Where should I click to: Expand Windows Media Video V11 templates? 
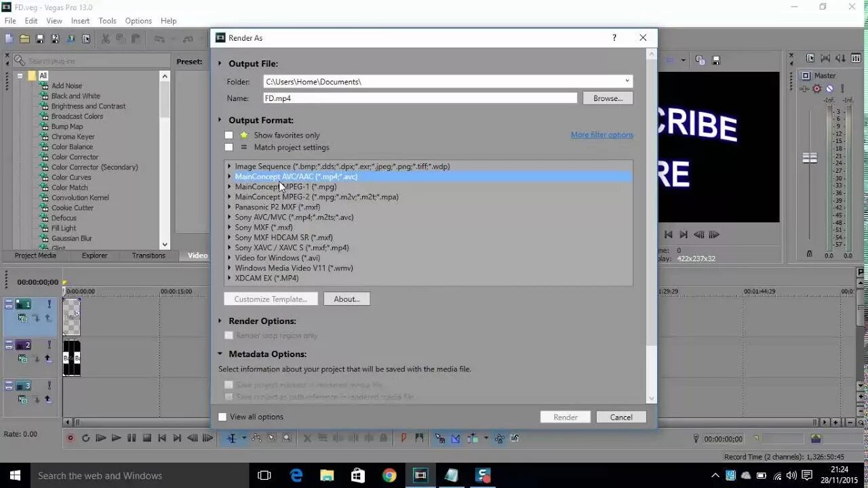(x=229, y=268)
